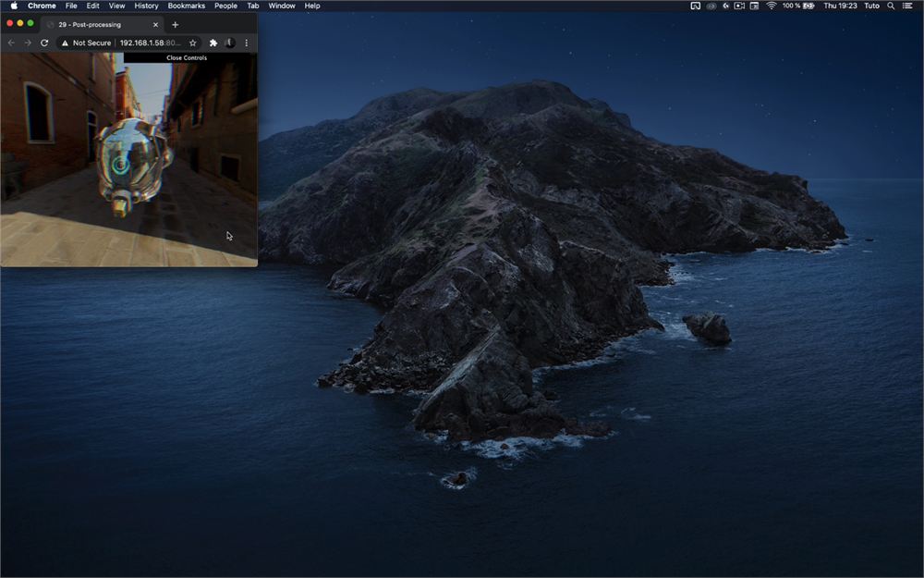Click the 'Thu 19:23' clock
The image size is (924, 578).
point(840,6)
